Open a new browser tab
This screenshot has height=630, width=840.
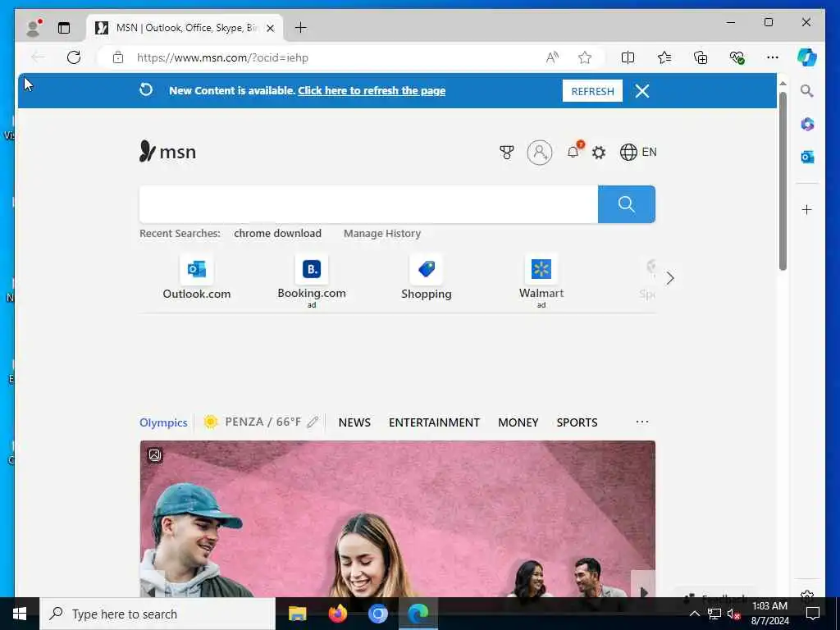(301, 27)
